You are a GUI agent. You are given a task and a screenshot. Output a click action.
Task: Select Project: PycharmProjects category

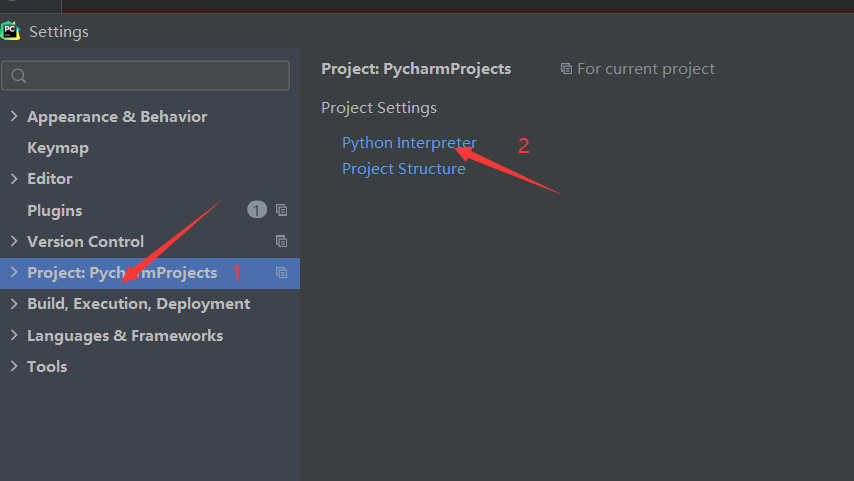[x=122, y=273]
